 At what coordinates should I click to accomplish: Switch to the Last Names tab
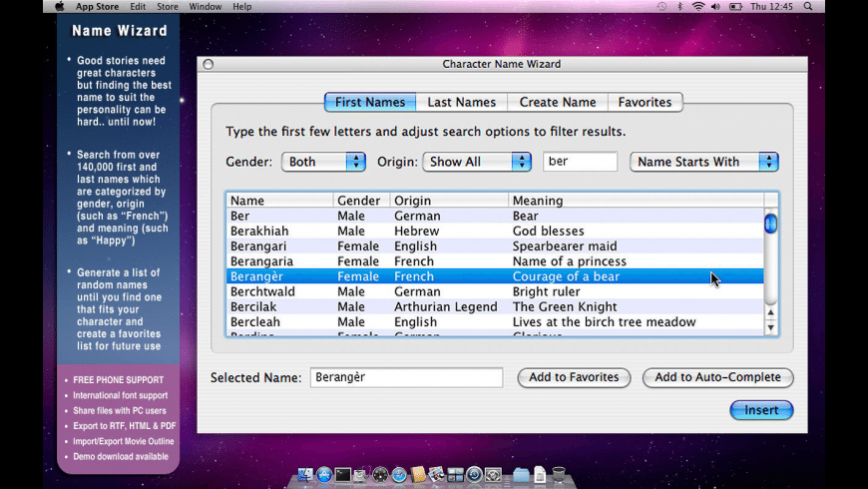[461, 102]
